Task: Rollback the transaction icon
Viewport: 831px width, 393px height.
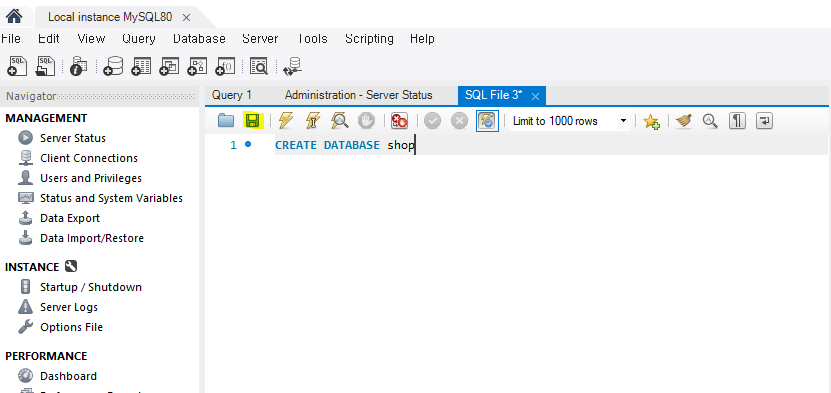Action: tap(459, 121)
